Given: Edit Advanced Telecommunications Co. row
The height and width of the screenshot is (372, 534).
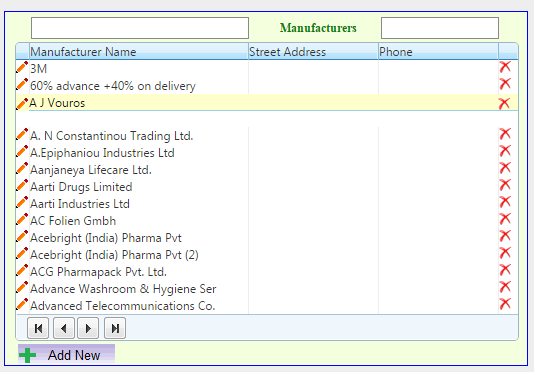Looking at the screenshot, I should click(22, 305).
